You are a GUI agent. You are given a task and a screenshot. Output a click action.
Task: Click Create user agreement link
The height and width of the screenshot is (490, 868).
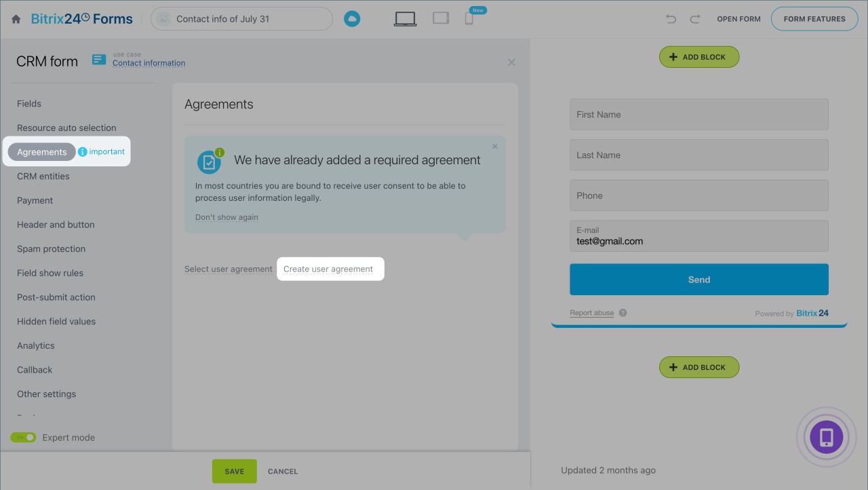pyautogui.click(x=328, y=269)
